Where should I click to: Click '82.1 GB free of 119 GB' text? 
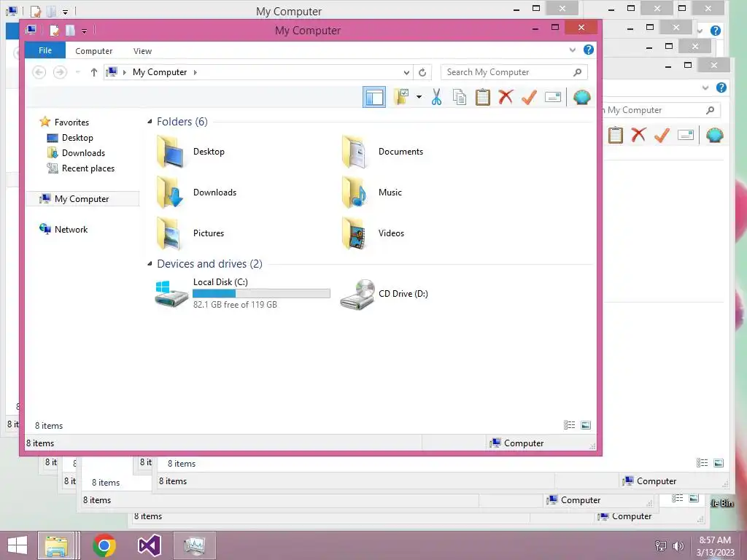(235, 305)
